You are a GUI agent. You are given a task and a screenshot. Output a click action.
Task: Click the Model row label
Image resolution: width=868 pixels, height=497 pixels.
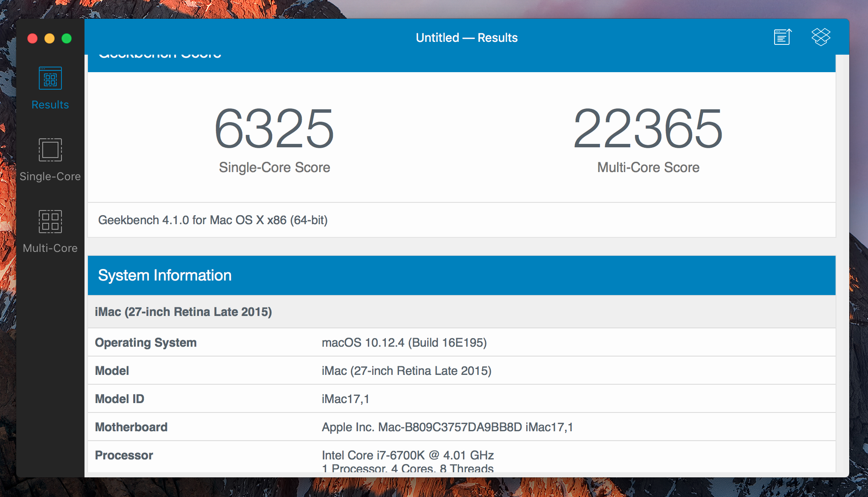(112, 371)
